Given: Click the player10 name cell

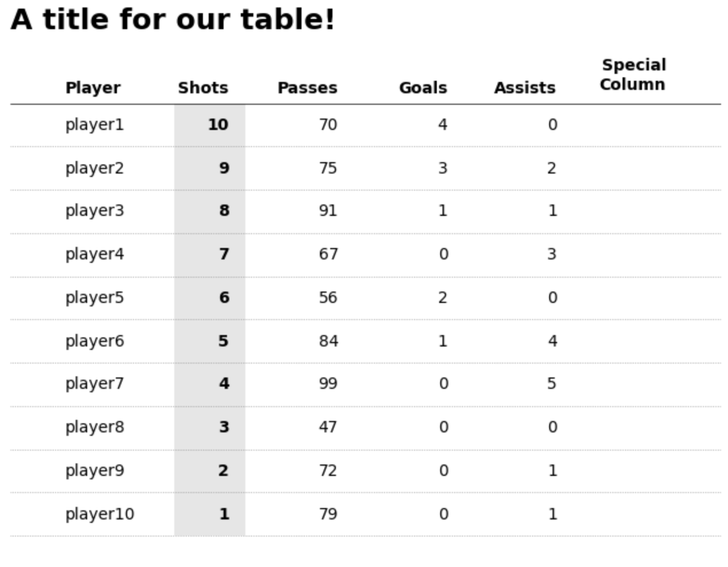Looking at the screenshot, I should (x=100, y=514).
